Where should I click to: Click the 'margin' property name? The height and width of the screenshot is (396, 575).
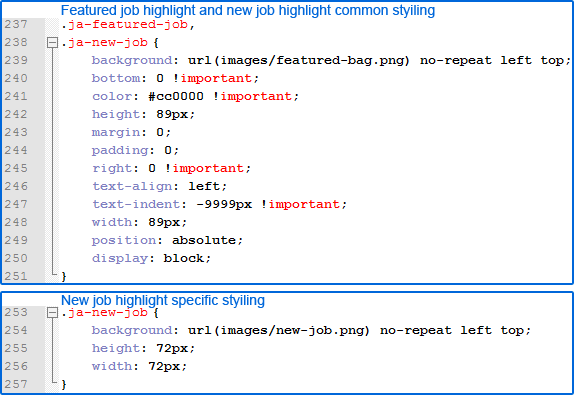116,132
